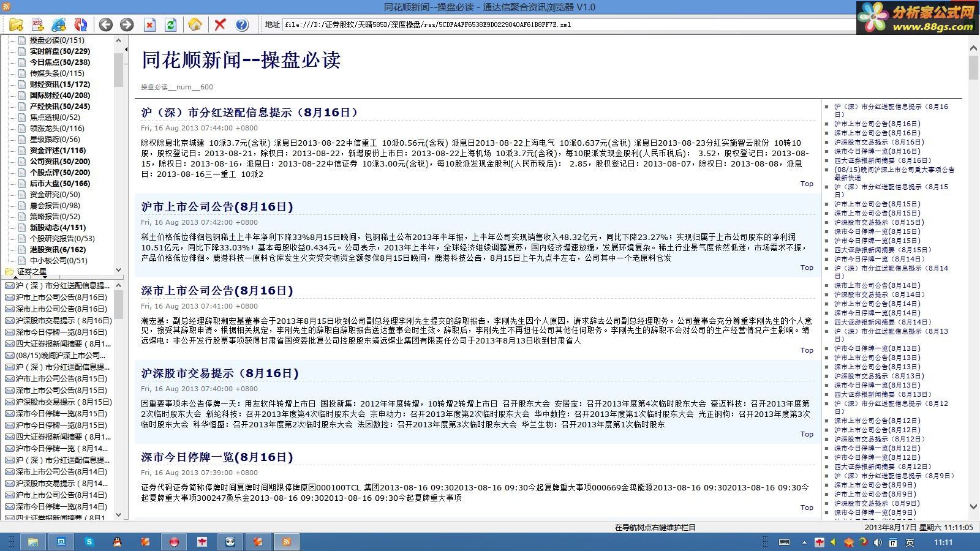Click the volume speaker tray icon
The width and height of the screenshot is (980, 551).
[x=878, y=542]
